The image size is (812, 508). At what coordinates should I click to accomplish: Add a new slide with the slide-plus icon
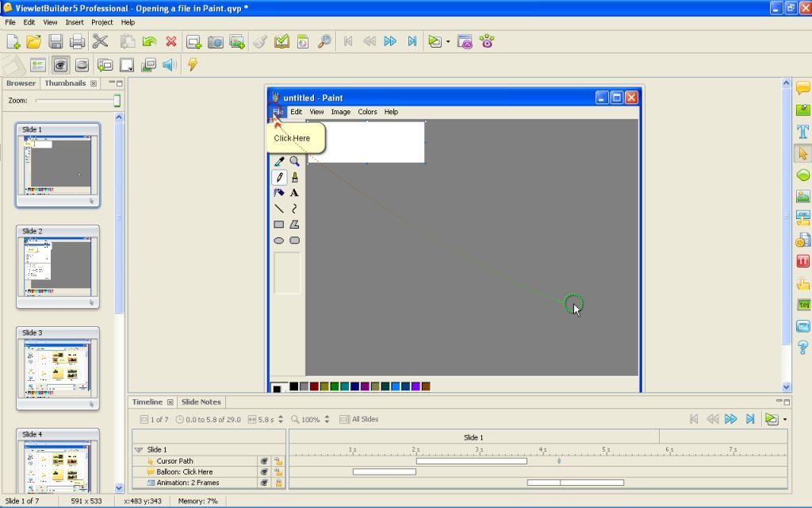[x=193, y=41]
